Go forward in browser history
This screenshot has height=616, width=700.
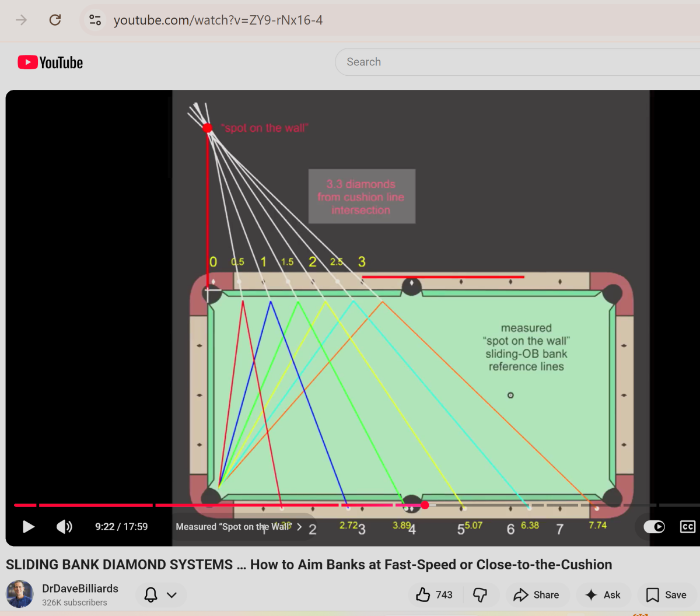pyautogui.click(x=22, y=20)
